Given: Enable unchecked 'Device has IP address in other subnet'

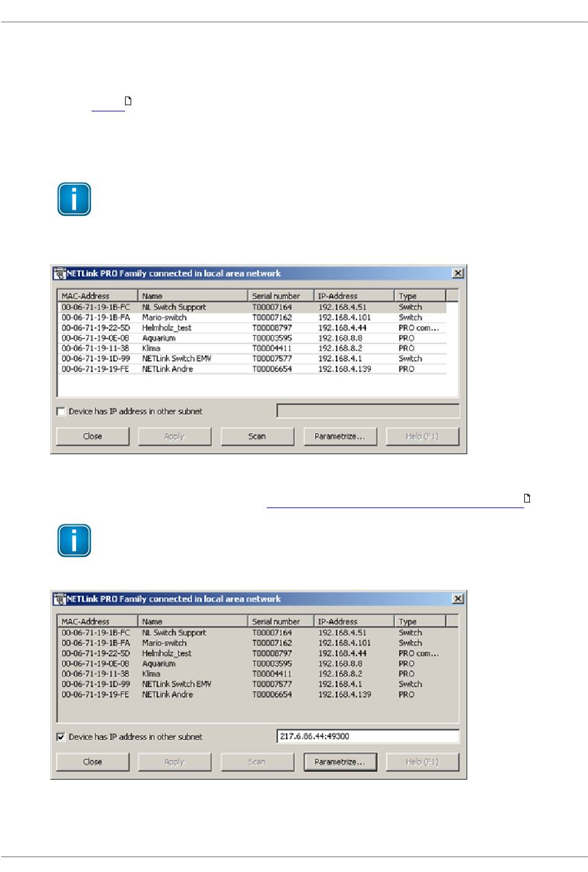Looking at the screenshot, I should pyautogui.click(x=61, y=412).
